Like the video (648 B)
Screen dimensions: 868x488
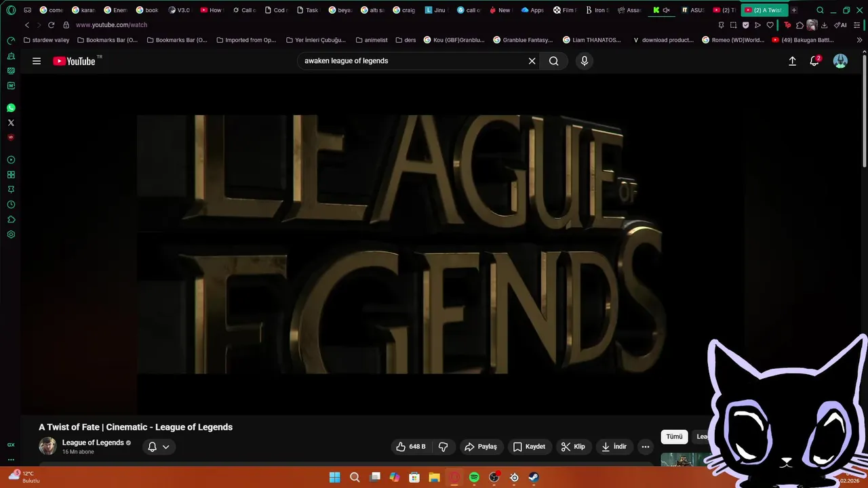pyautogui.click(x=411, y=447)
